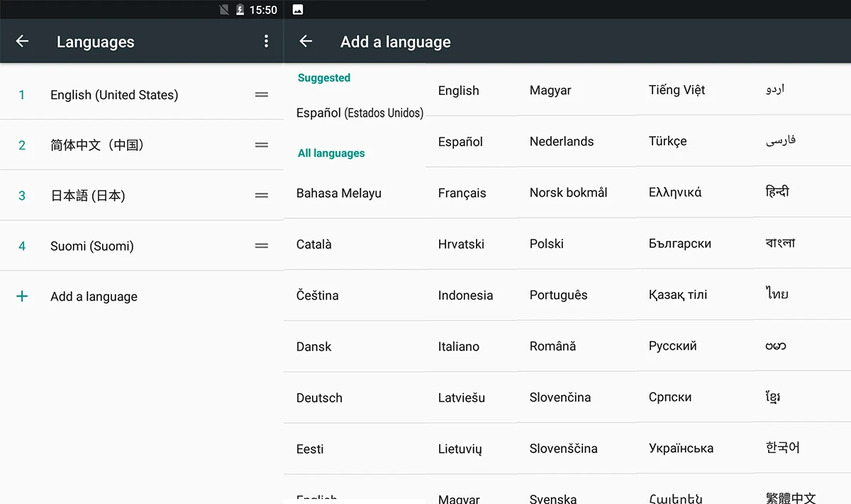Select the 简体中文 (中国) language row
The image size is (851, 504).
tap(142, 145)
